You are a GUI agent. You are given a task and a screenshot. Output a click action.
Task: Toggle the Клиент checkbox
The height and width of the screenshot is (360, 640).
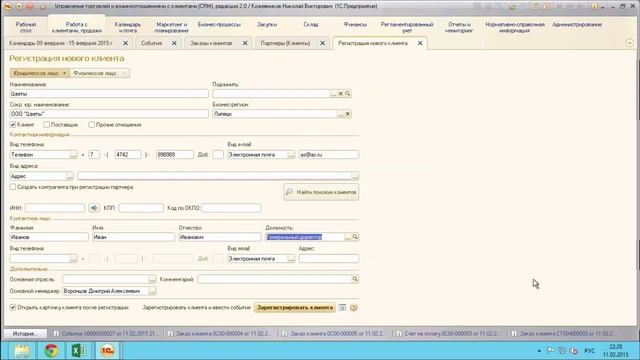click(13, 124)
